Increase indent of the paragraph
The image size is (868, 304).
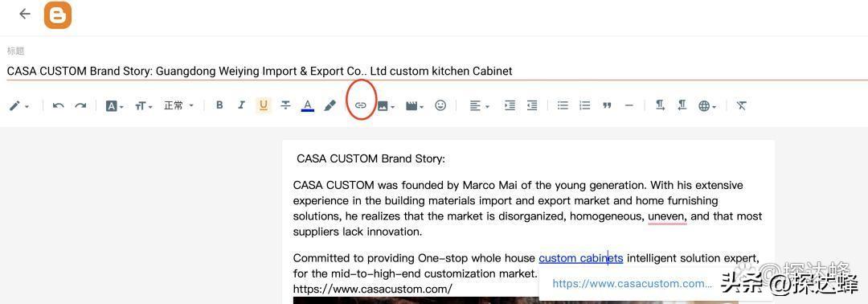[x=510, y=105]
